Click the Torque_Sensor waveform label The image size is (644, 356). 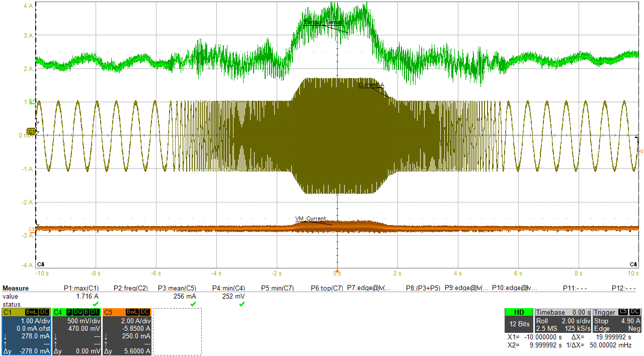(322, 22)
